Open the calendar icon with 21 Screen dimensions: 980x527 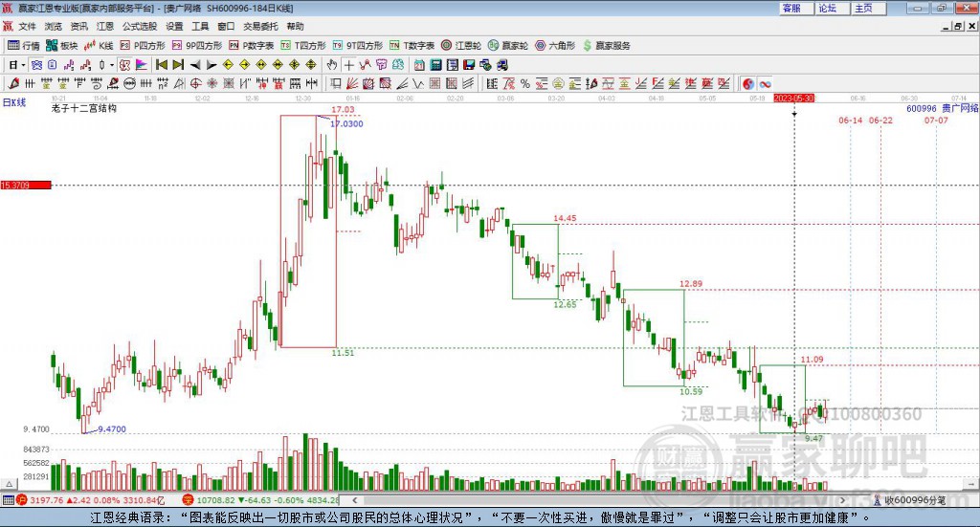pos(419,65)
